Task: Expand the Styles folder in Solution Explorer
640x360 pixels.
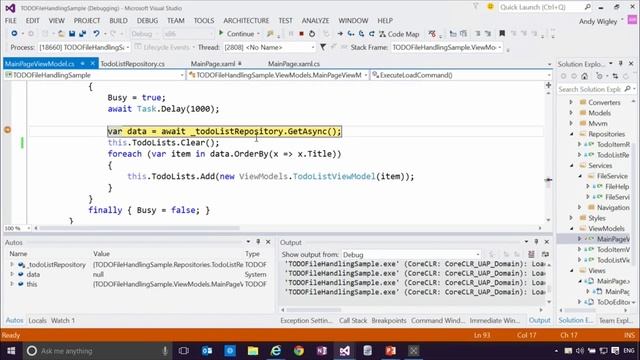Action: [571, 218]
